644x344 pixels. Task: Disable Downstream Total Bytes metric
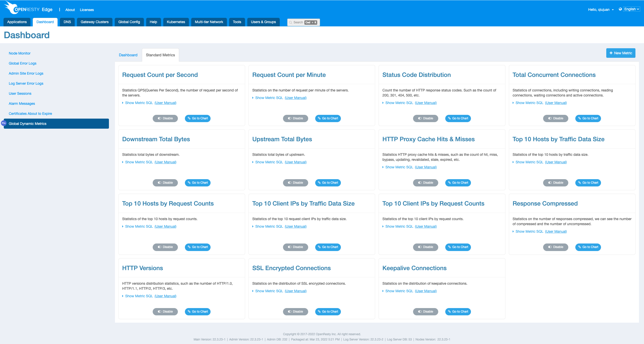click(x=165, y=183)
